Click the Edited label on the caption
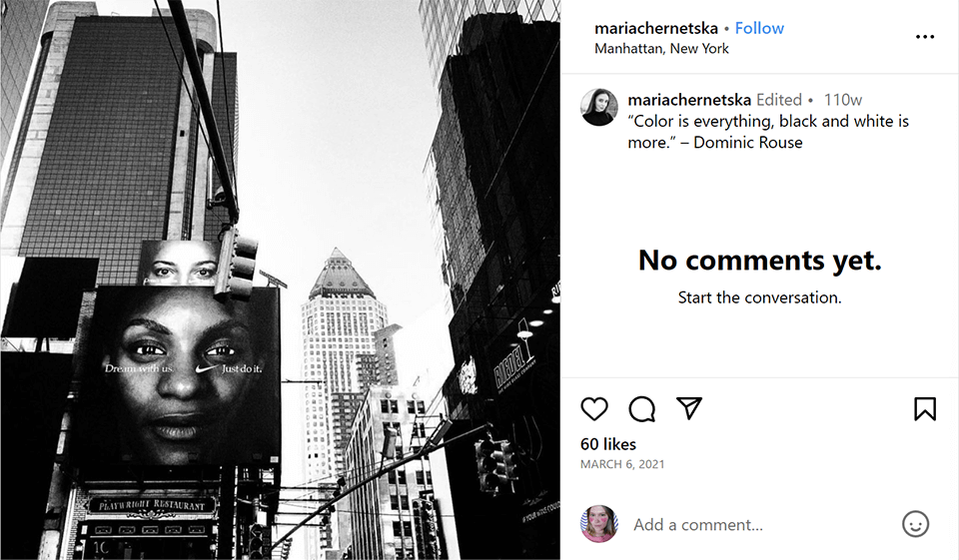 point(779,100)
